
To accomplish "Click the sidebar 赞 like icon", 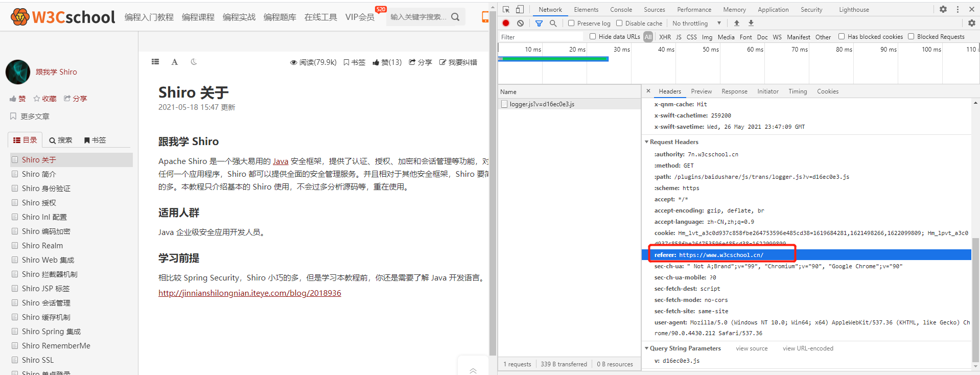I will (x=13, y=99).
